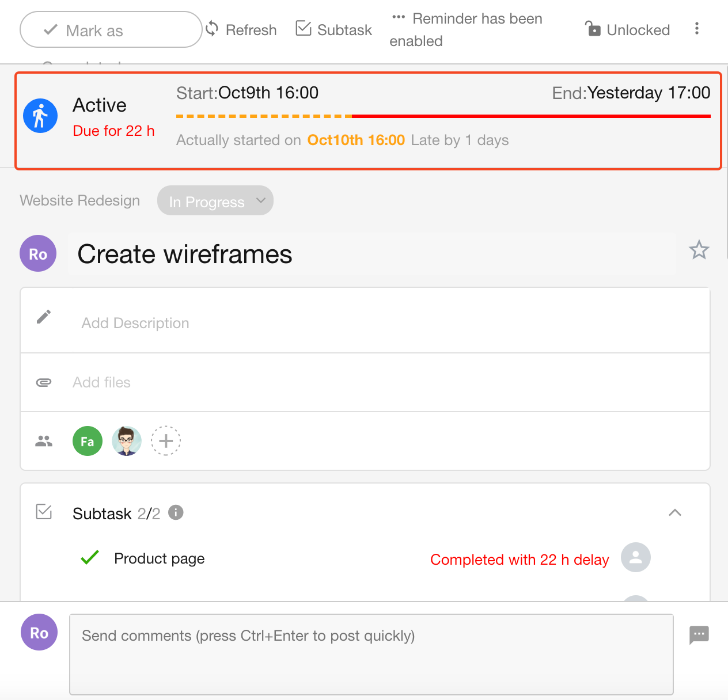Toggle the Unlocked lock state

[x=627, y=29]
